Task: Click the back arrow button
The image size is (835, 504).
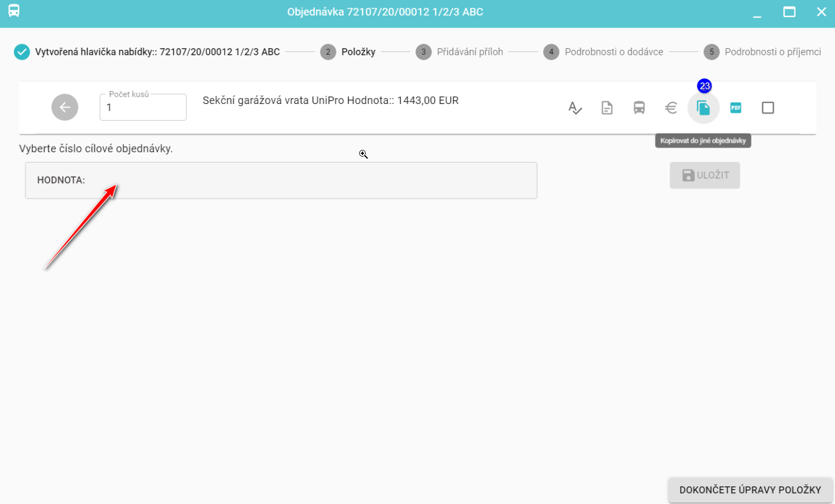Action: click(65, 107)
